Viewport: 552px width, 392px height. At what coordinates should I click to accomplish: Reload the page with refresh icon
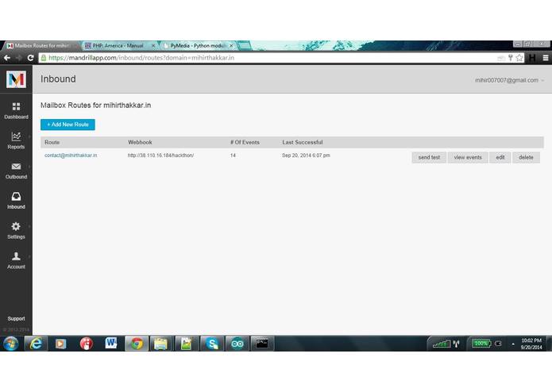coord(31,58)
